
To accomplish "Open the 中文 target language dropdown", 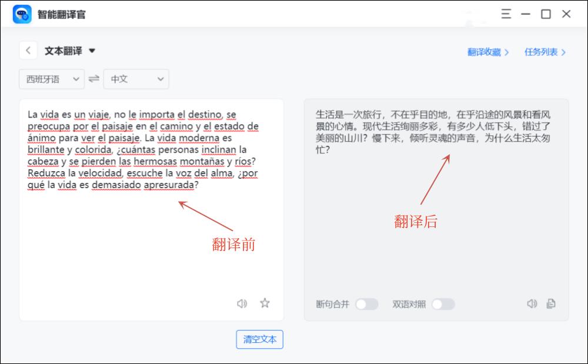I will tap(136, 79).
